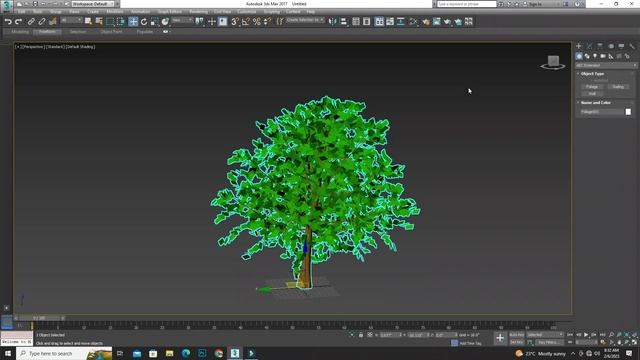Screen dimensions: 640x360
Task: Open the AEC Extended category dropdown
Action: point(606,65)
